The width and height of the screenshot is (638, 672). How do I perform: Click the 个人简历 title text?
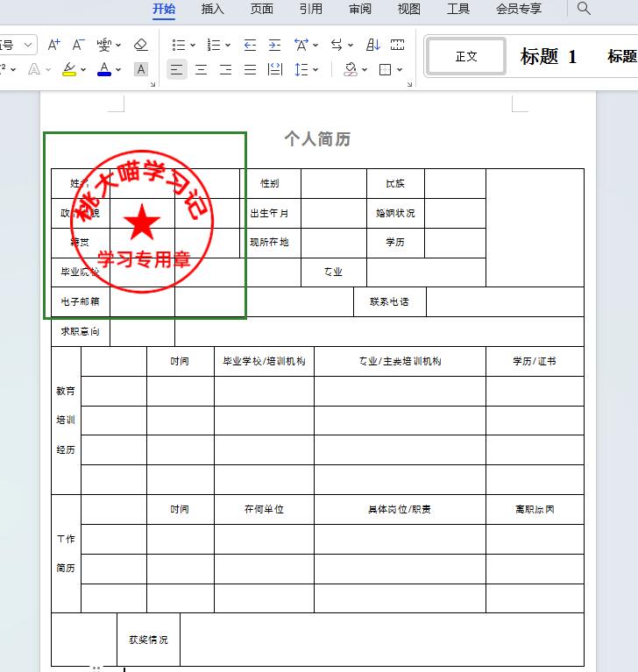tap(317, 138)
